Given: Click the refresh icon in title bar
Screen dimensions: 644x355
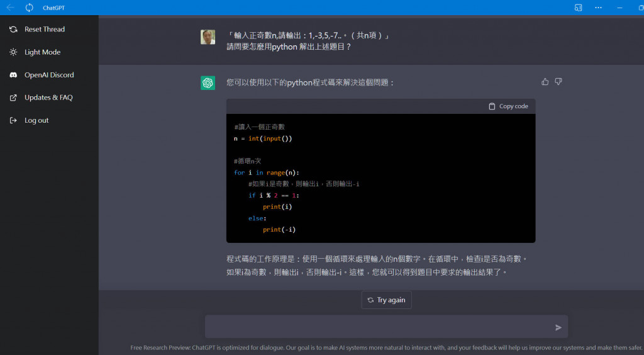Looking at the screenshot, I should [29, 8].
